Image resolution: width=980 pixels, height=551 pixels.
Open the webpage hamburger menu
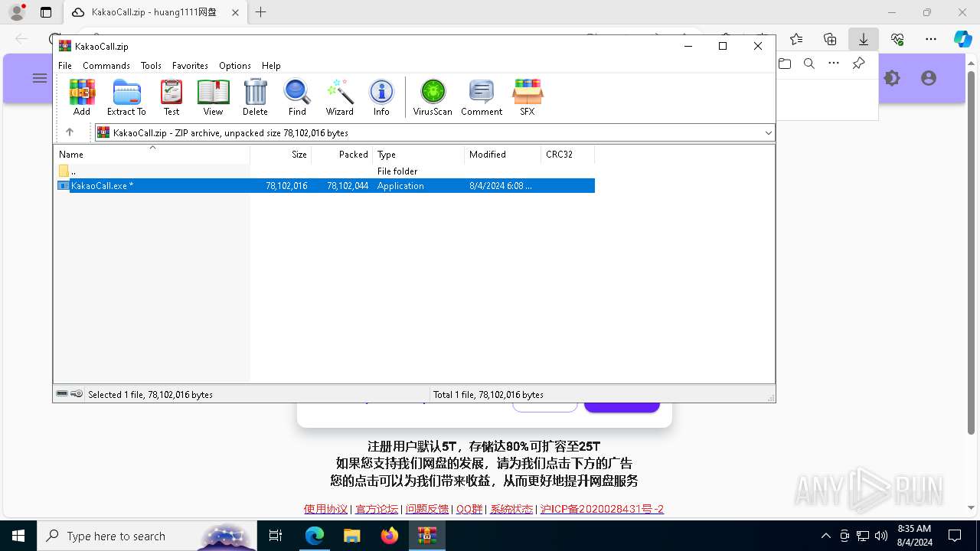(x=40, y=78)
